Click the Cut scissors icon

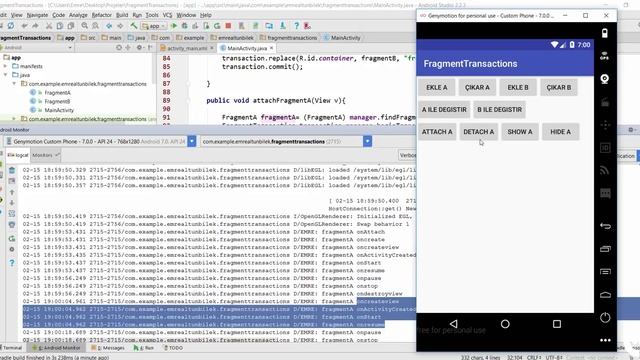click(x=49, y=26)
